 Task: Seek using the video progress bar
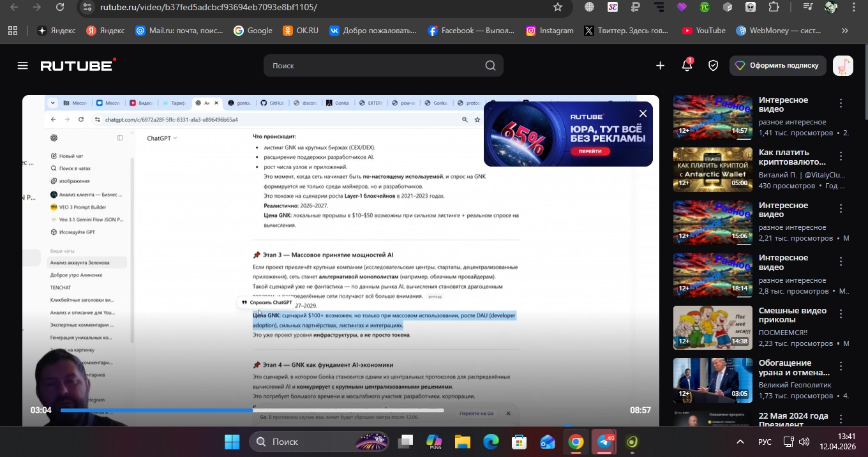pos(252,410)
